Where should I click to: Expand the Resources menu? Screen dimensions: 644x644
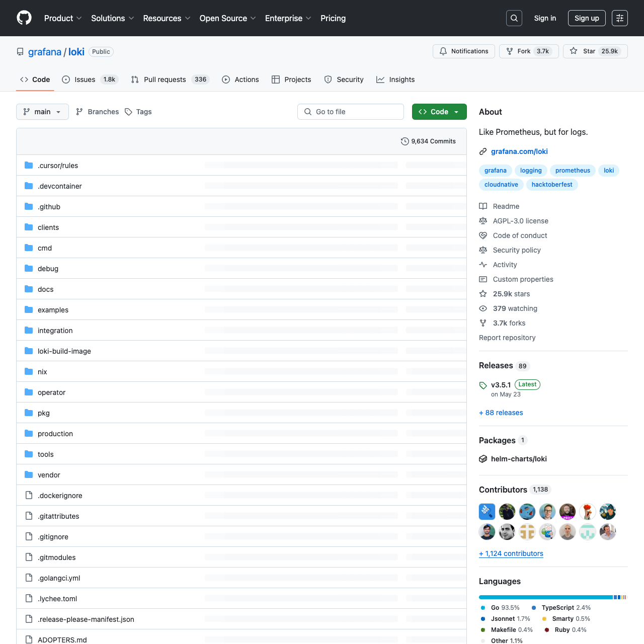pos(167,18)
